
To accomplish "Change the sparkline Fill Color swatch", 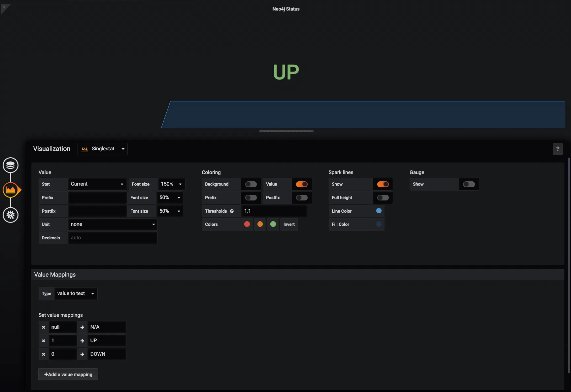I will click(379, 224).
